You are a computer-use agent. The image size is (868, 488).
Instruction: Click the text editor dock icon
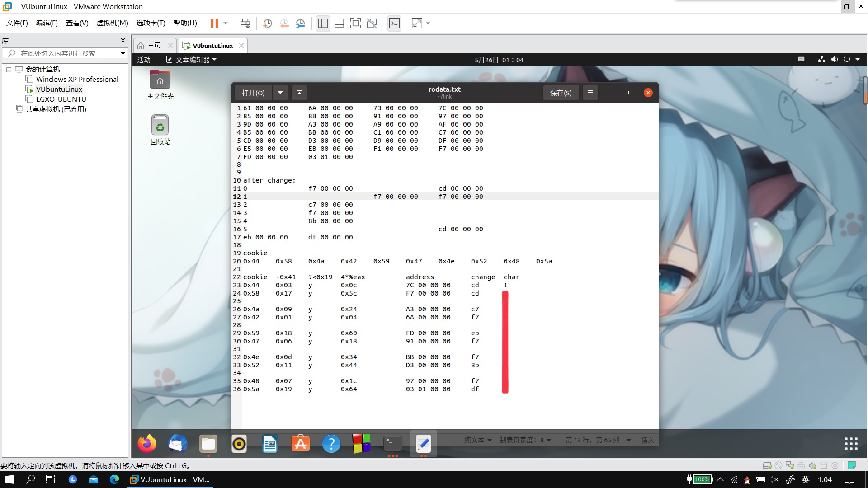point(424,444)
